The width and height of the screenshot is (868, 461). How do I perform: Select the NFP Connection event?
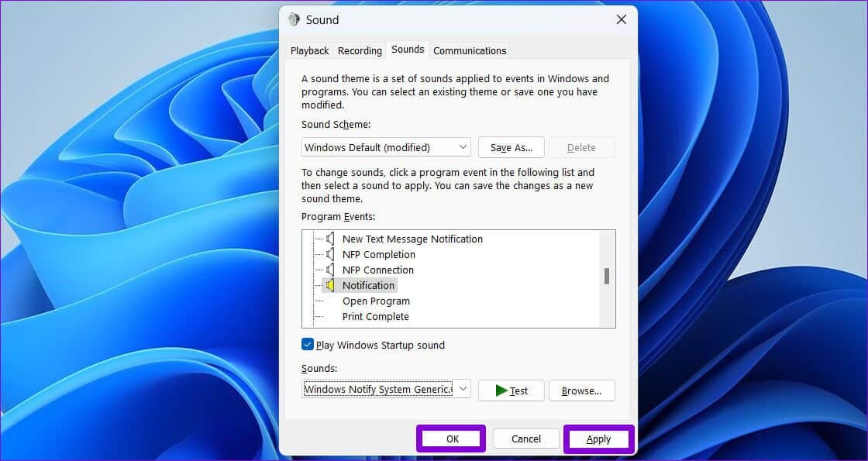point(378,270)
